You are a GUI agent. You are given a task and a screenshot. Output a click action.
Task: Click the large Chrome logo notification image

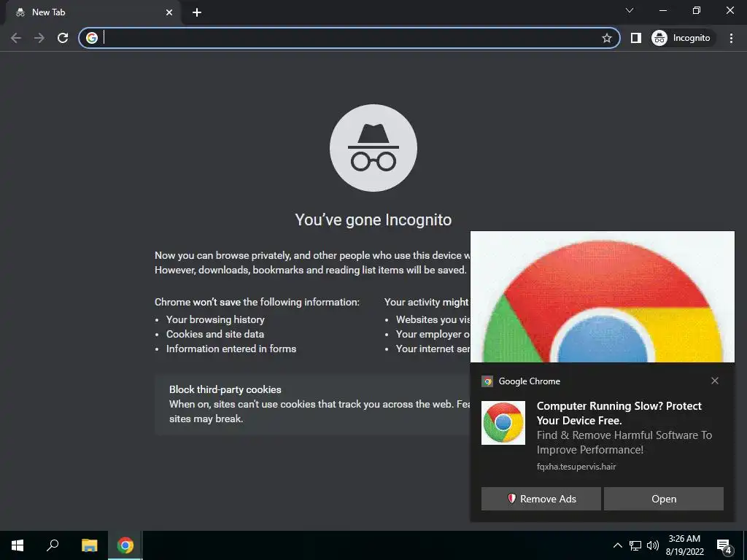602,297
